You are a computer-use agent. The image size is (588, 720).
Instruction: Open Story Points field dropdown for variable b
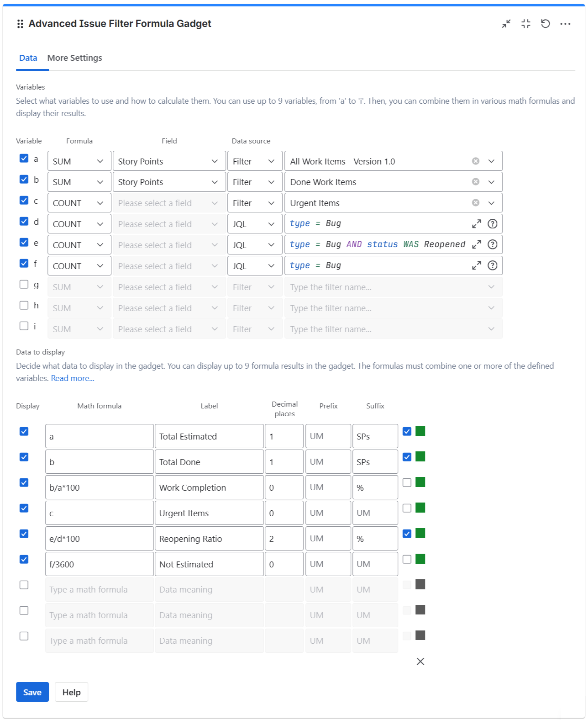[x=169, y=182]
